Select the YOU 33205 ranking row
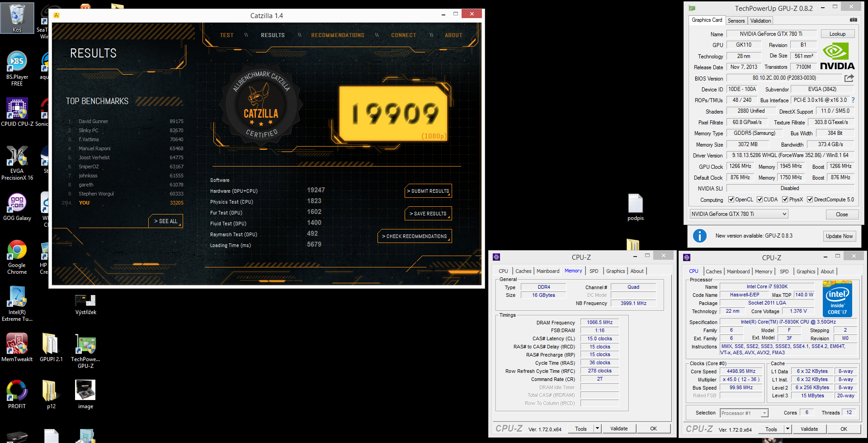 (x=123, y=203)
